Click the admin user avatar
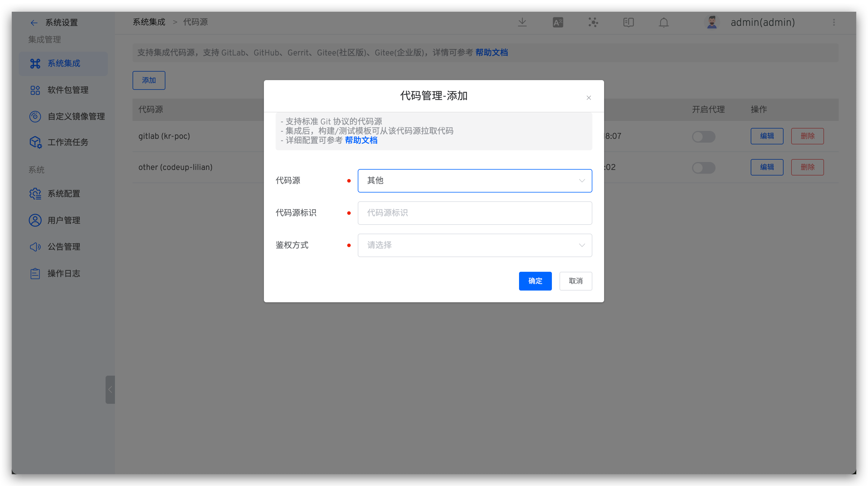This screenshot has height=486, width=868. pos(712,22)
